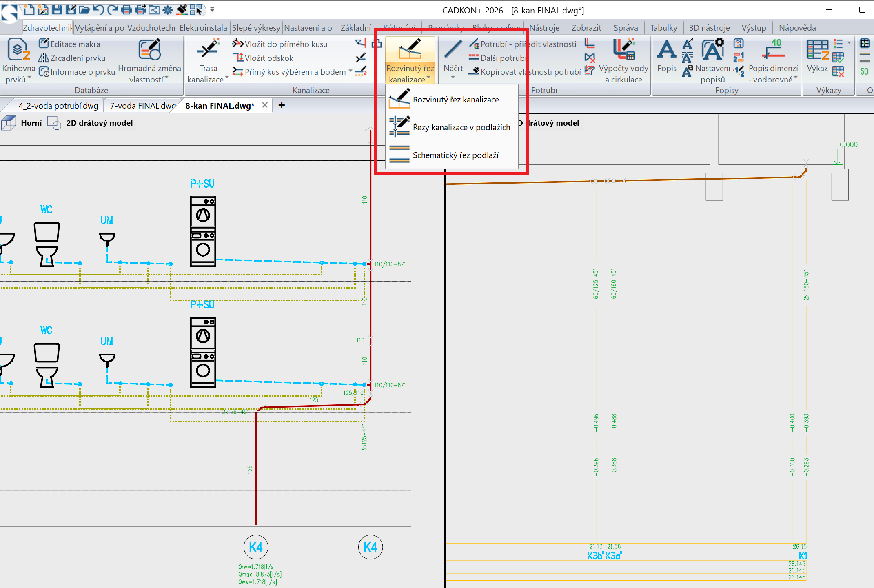Viewport: 874px width, 588px height.
Task: Click the save diskette icon in quick toolbar
Action: tap(57, 9)
